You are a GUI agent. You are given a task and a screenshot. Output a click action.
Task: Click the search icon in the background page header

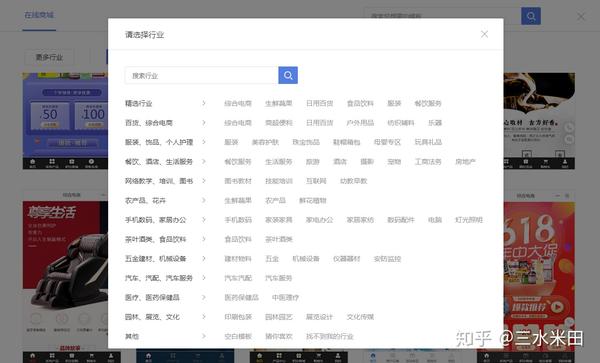[x=531, y=16]
